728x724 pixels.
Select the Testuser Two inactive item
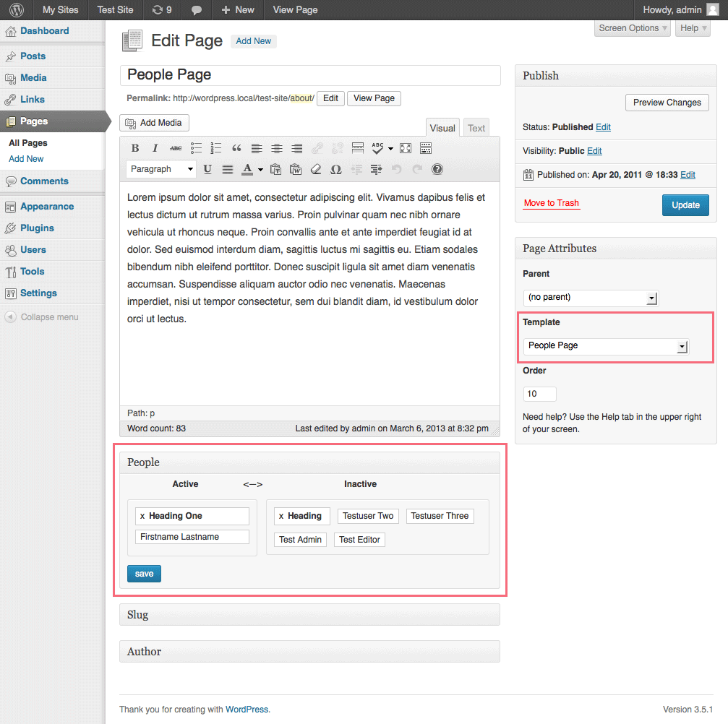(x=368, y=516)
